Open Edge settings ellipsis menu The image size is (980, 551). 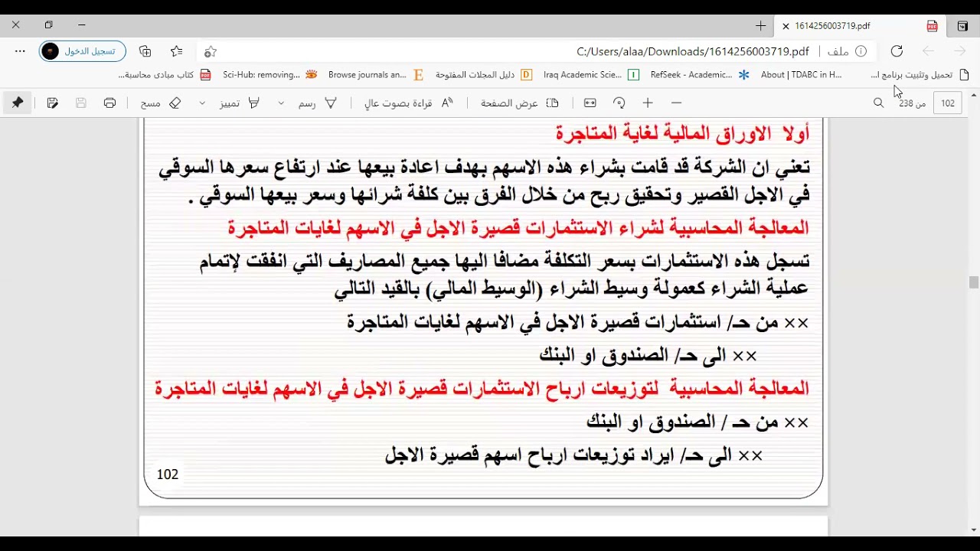(x=20, y=51)
